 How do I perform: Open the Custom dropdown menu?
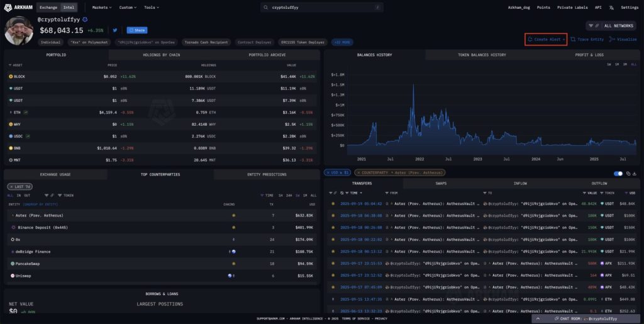pos(128,8)
